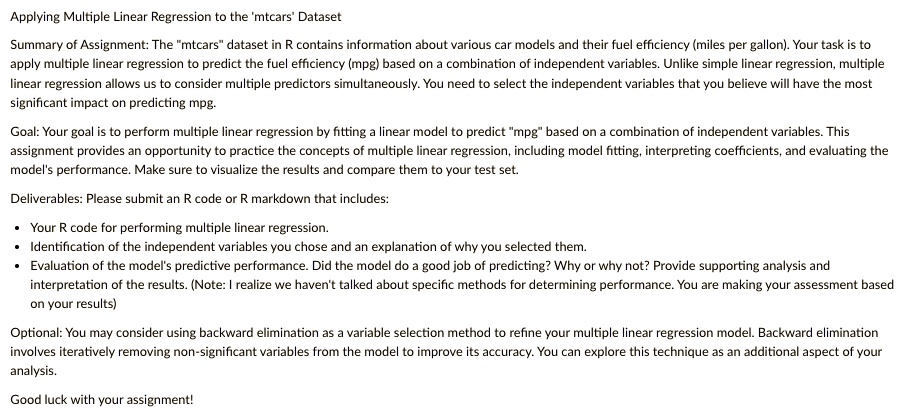Click the 'Optional:' paragraph label
The width and height of the screenshot is (904, 417).
[36, 333]
